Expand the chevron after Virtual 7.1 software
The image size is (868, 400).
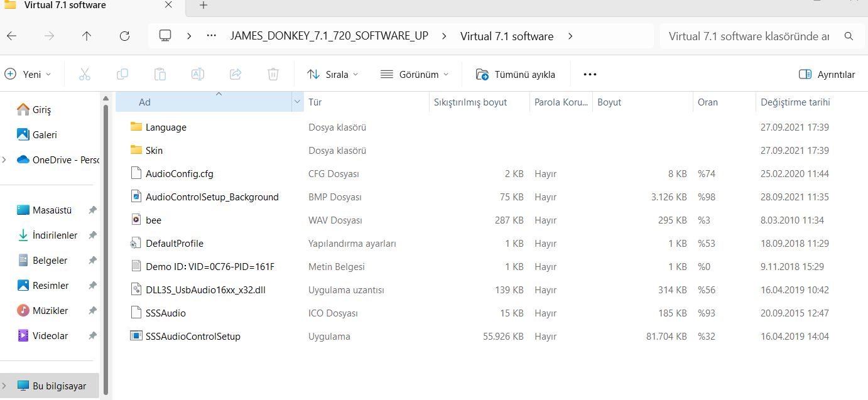(x=570, y=36)
